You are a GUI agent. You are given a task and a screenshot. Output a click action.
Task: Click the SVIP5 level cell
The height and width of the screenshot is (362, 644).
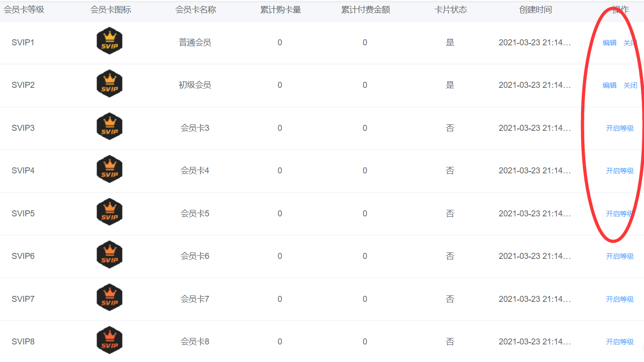pos(23,214)
